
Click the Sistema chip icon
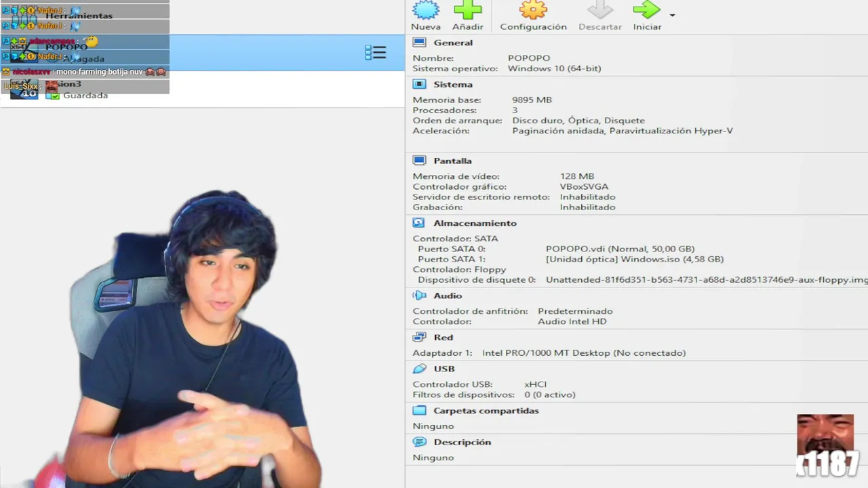pos(419,84)
